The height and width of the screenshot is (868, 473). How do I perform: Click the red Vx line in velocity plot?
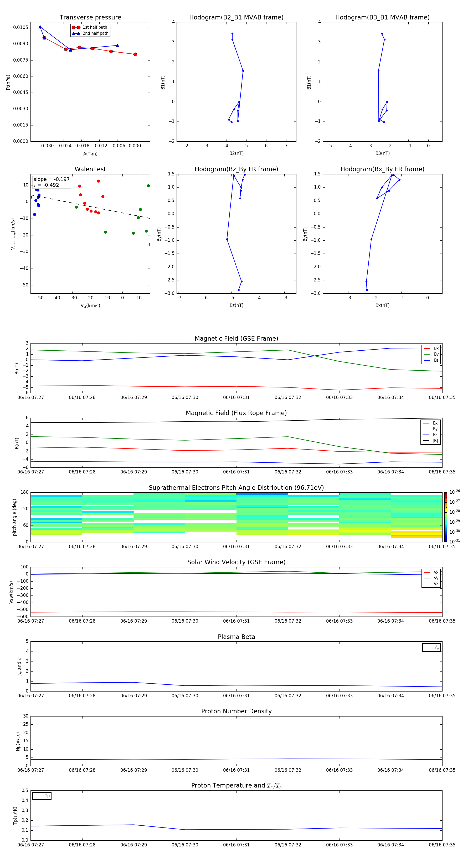tap(236, 612)
